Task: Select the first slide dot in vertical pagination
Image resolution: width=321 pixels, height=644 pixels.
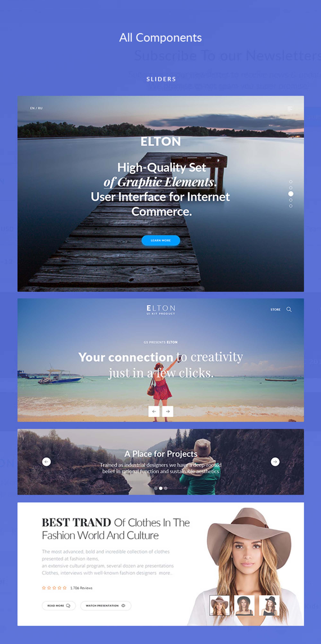Action: coord(291,182)
